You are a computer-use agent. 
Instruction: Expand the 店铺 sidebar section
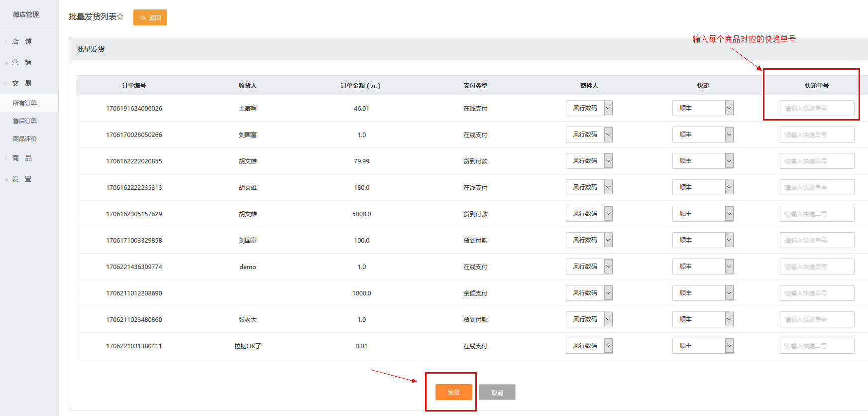(x=22, y=41)
